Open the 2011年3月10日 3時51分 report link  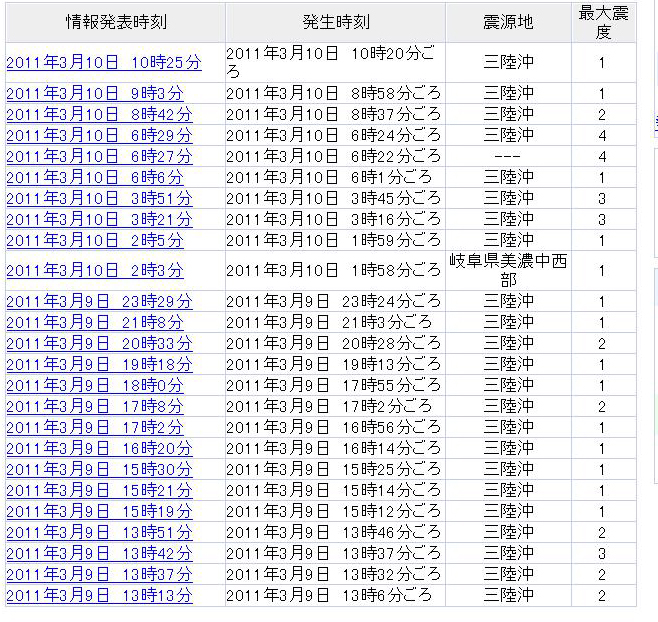click(99, 198)
